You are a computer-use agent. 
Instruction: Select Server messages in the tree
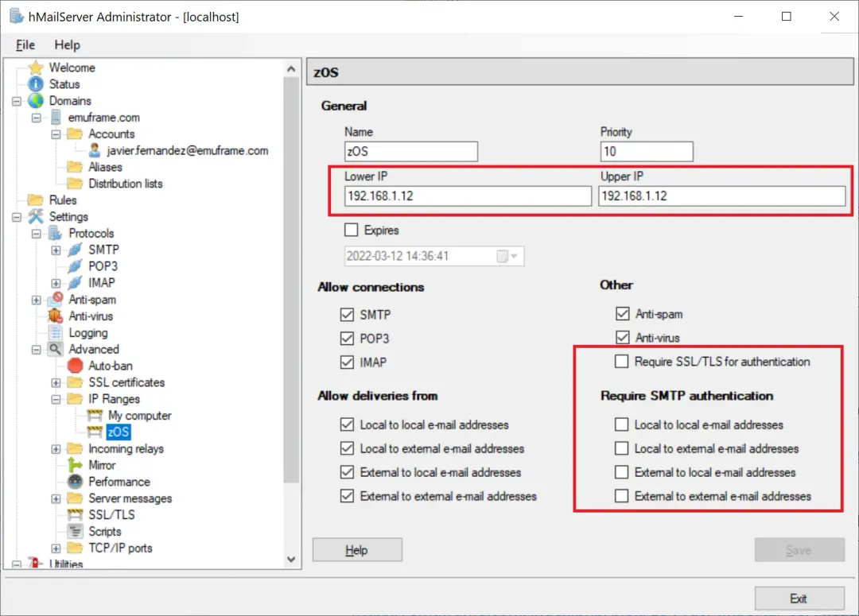click(130, 498)
